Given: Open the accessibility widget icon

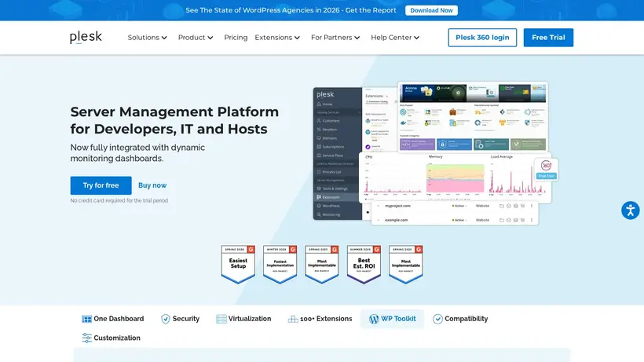Looking at the screenshot, I should (x=630, y=210).
